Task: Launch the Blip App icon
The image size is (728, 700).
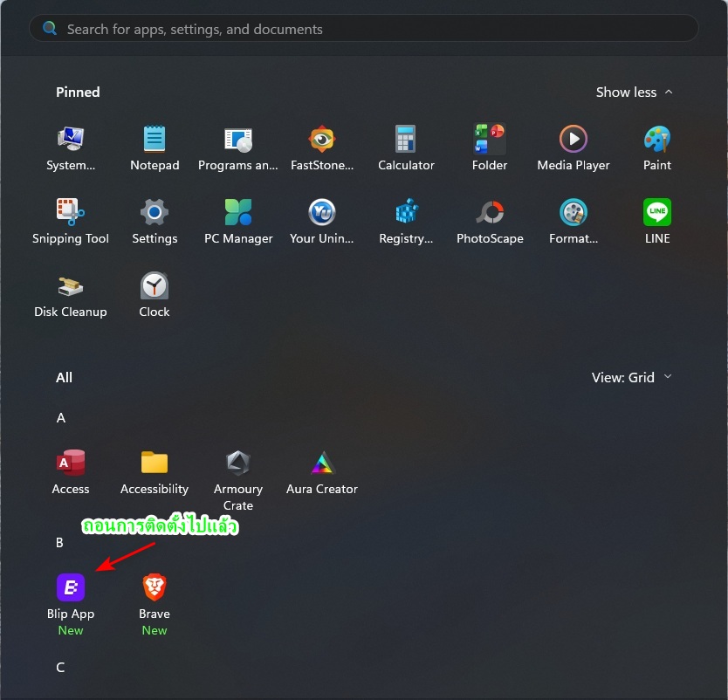Action: click(x=71, y=587)
